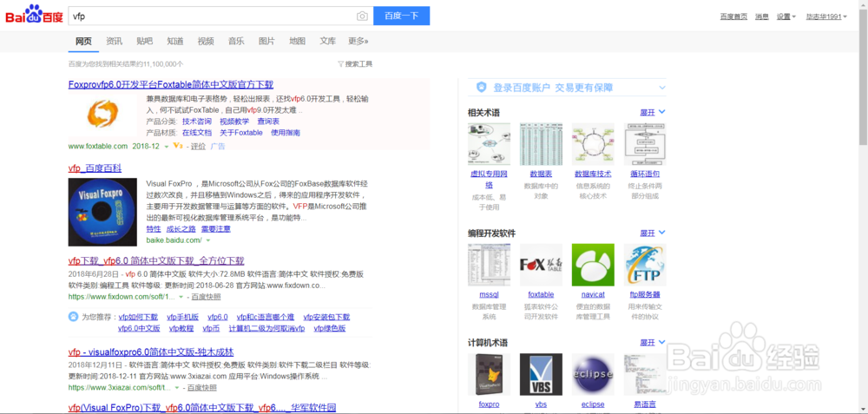Click the vfp绿色版 suggestion link
This screenshot has width=868, height=414.
coord(329,328)
